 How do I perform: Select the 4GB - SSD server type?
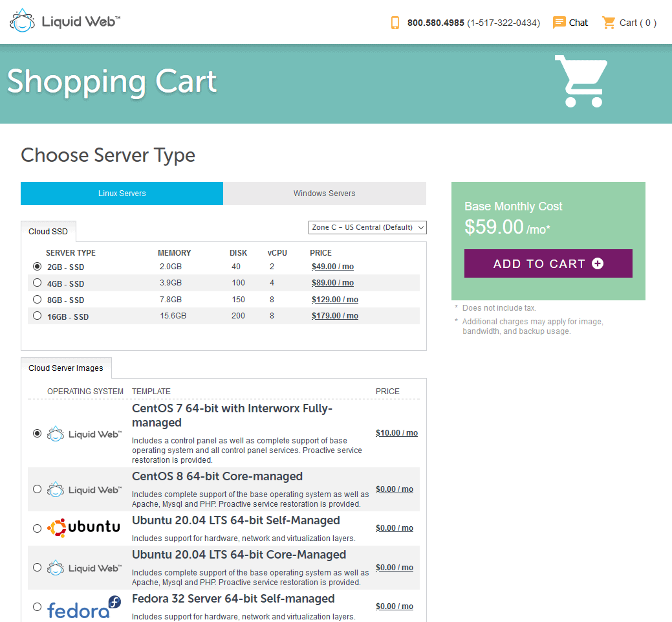tap(38, 283)
